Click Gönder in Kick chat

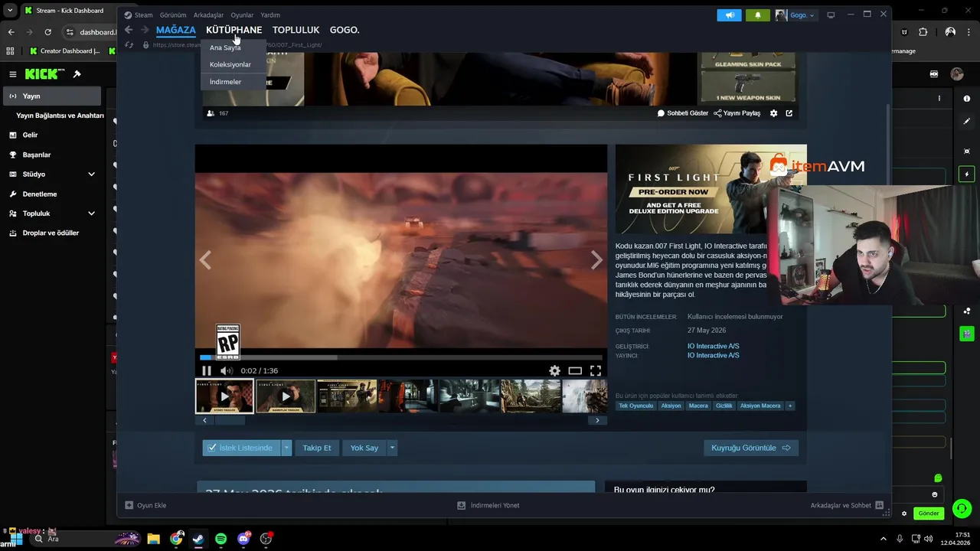point(929,514)
